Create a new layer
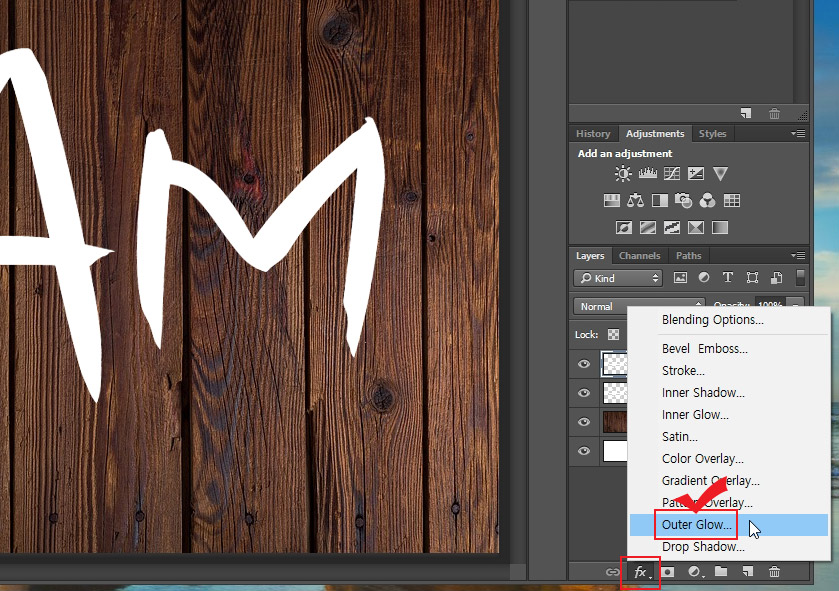Viewport: 839px width, 591px height. tap(746, 572)
